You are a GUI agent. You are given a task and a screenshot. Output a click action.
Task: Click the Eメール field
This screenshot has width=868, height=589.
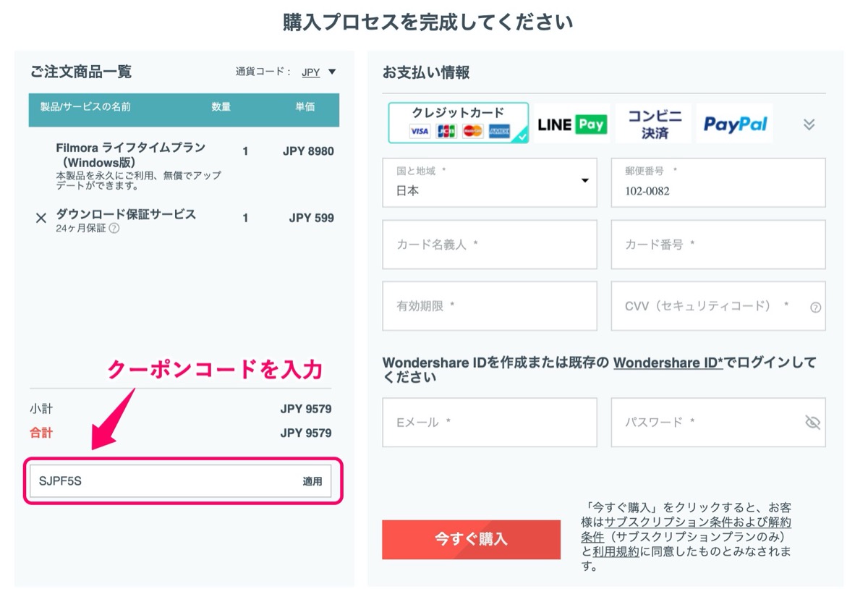490,422
